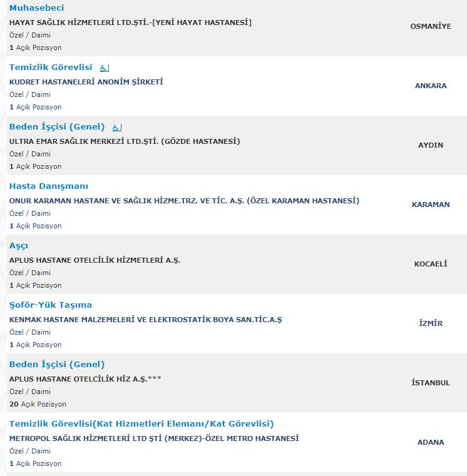Open the Hasta Danışmanı job listing
Viewport: 467px width, 476px height.
(x=49, y=186)
